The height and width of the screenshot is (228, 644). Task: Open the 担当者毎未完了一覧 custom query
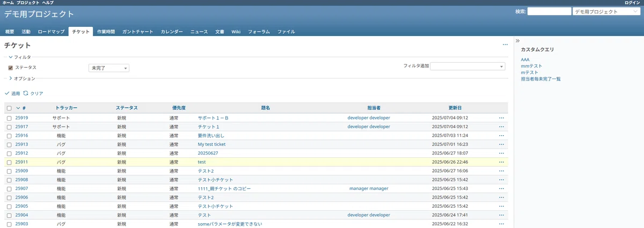[x=540, y=79]
